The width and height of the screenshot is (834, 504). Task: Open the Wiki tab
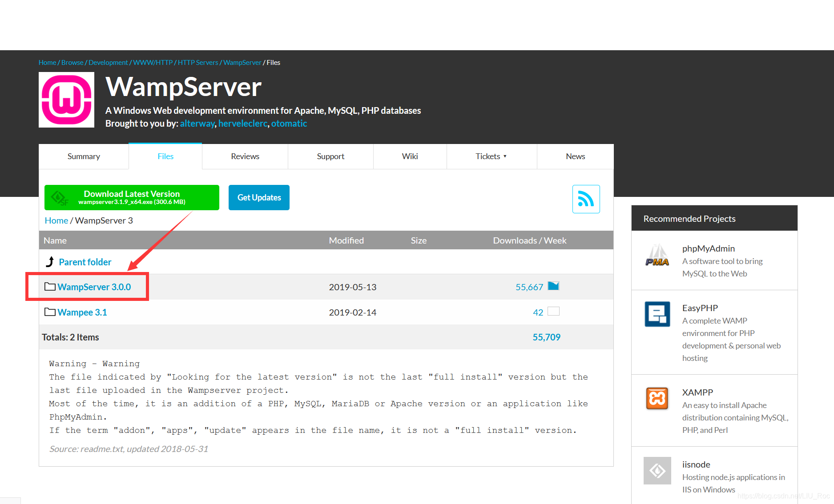point(410,156)
